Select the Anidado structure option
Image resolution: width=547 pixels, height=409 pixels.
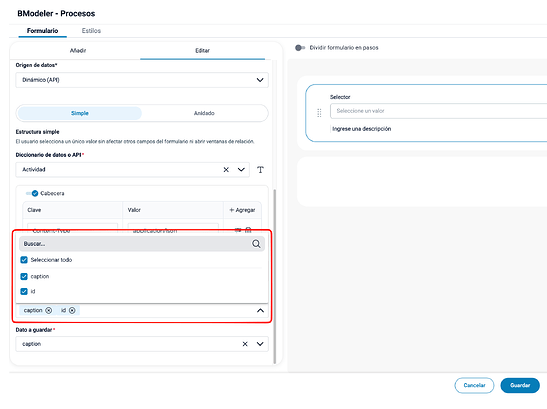[204, 113]
